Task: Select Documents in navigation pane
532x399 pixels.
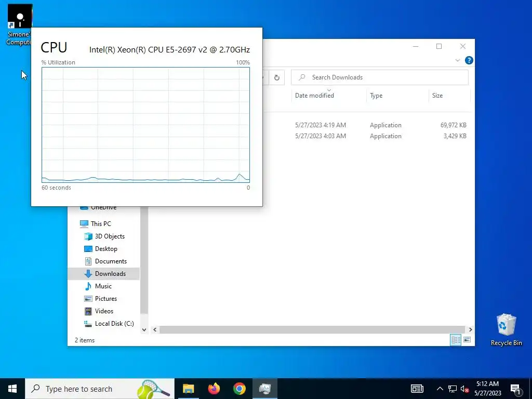Action: pos(111,261)
